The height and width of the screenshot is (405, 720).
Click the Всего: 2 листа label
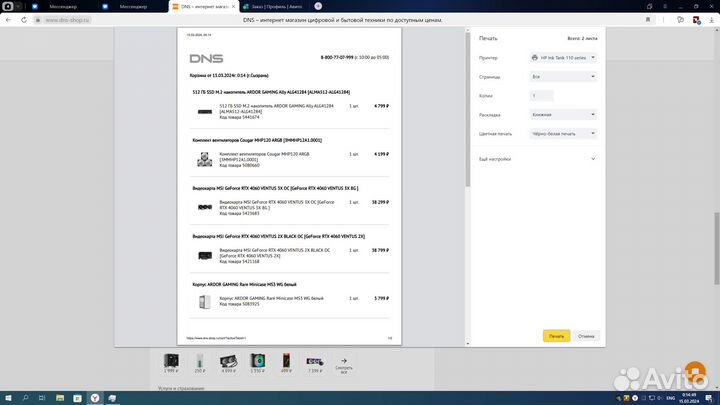[582, 39]
